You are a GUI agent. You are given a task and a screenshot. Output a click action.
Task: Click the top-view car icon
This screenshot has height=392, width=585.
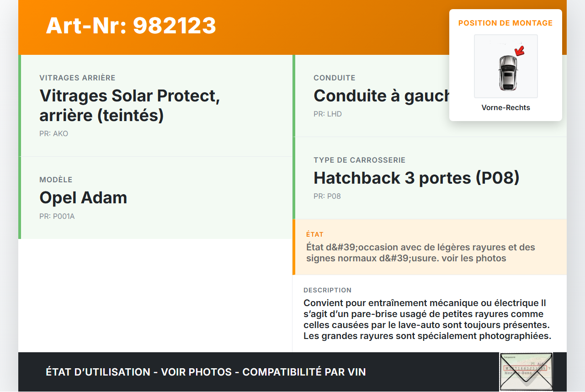click(507, 72)
